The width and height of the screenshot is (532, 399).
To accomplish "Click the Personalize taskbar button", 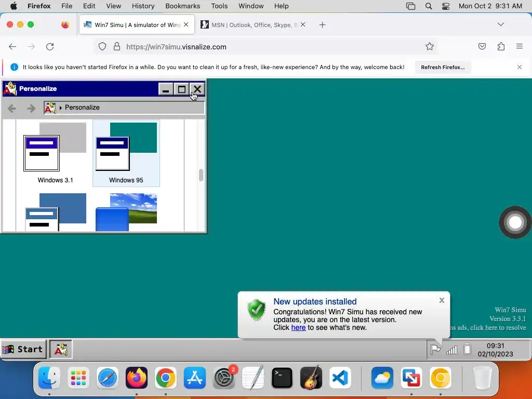I will click(61, 349).
